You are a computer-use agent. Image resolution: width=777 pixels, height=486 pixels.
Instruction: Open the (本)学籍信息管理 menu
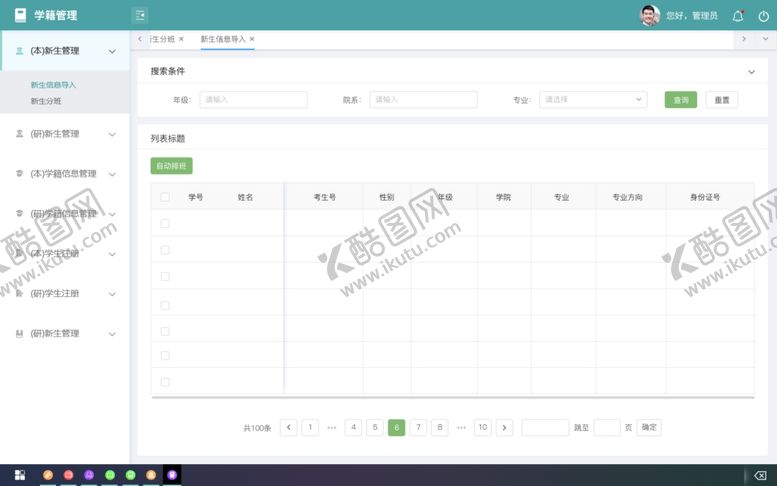(x=65, y=174)
